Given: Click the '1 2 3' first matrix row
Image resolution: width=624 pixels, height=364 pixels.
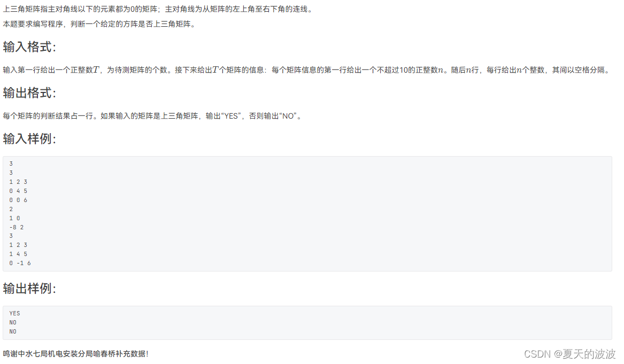Looking at the screenshot, I should [18, 182].
